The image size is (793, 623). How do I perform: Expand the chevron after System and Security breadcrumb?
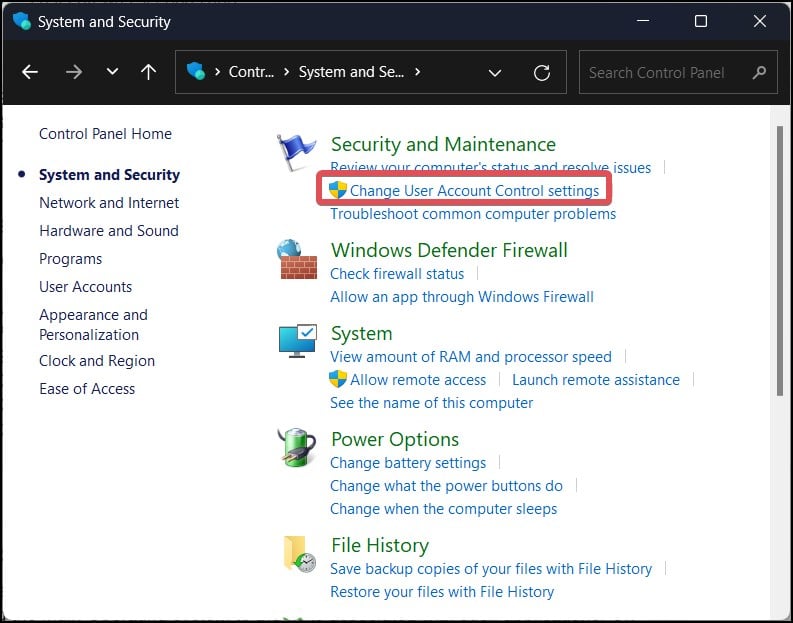pyautogui.click(x=417, y=72)
